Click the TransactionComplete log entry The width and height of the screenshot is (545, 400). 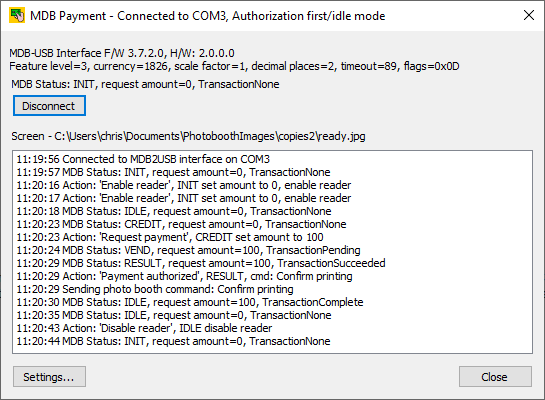point(190,302)
